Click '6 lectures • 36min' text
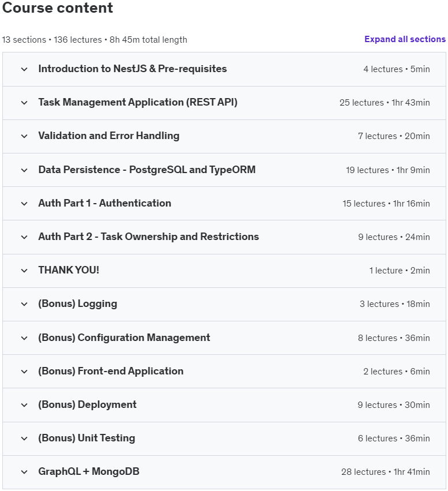 (x=394, y=438)
